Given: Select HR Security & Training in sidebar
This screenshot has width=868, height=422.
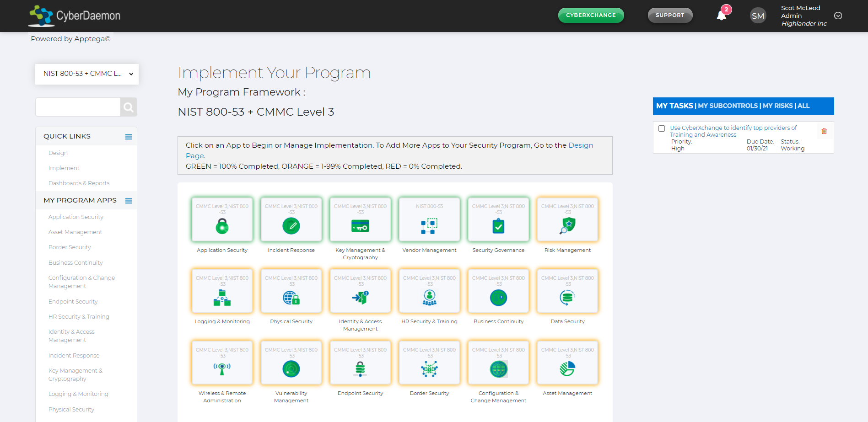Looking at the screenshot, I should [x=79, y=316].
